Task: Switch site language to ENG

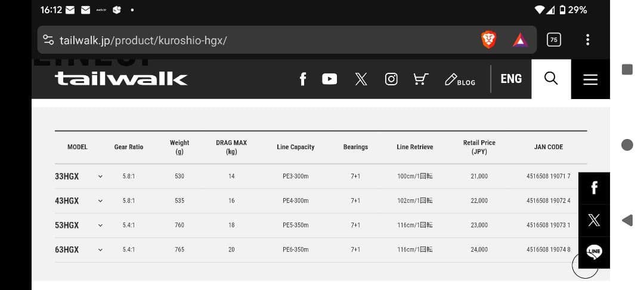Action: [511, 79]
